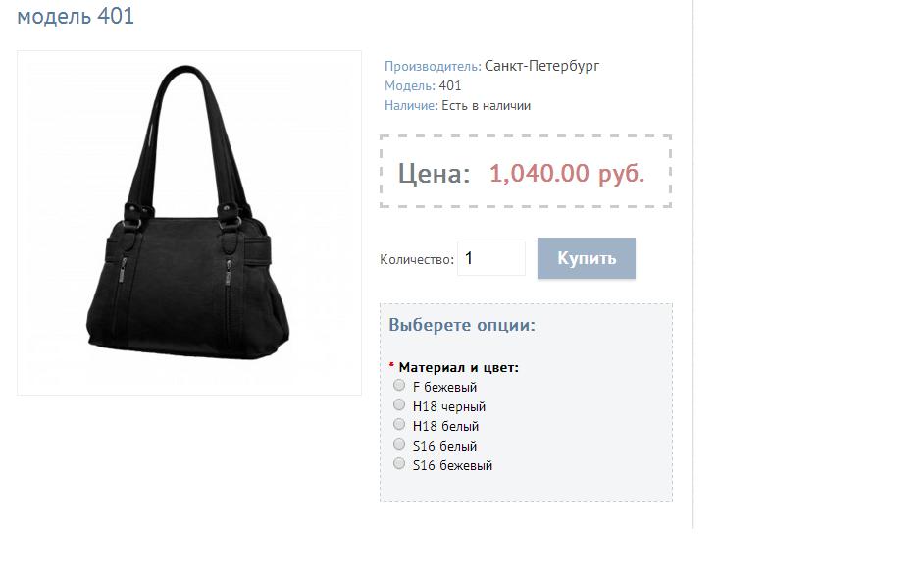The image size is (924, 588).
Task: Focus the Количество quantity input field
Action: (491, 258)
